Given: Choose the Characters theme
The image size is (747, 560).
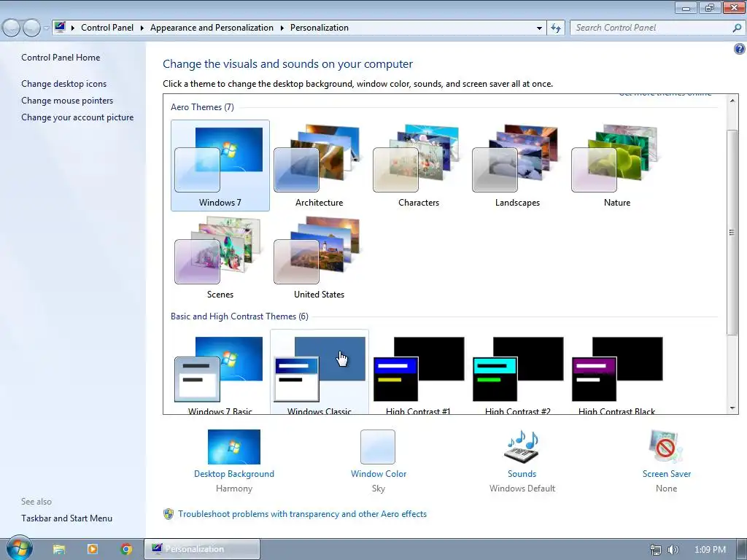Looking at the screenshot, I should (x=418, y=166).
